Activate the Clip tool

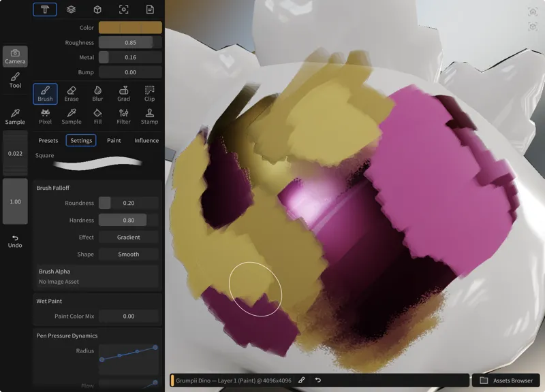tap(149, 94)
